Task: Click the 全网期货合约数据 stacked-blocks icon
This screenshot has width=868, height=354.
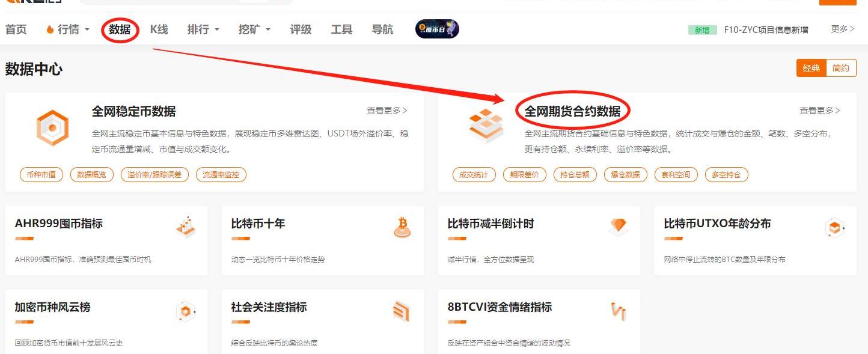Action: (486, 126)
